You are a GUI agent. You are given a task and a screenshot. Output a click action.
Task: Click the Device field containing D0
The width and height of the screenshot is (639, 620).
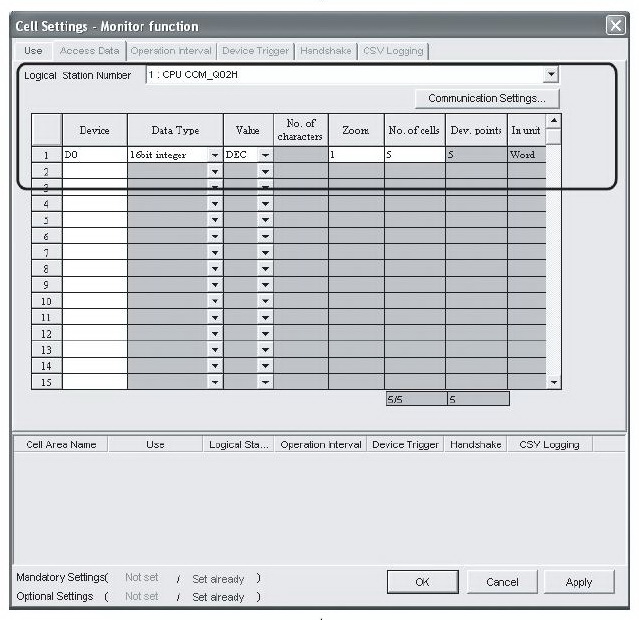pos(94,155)
